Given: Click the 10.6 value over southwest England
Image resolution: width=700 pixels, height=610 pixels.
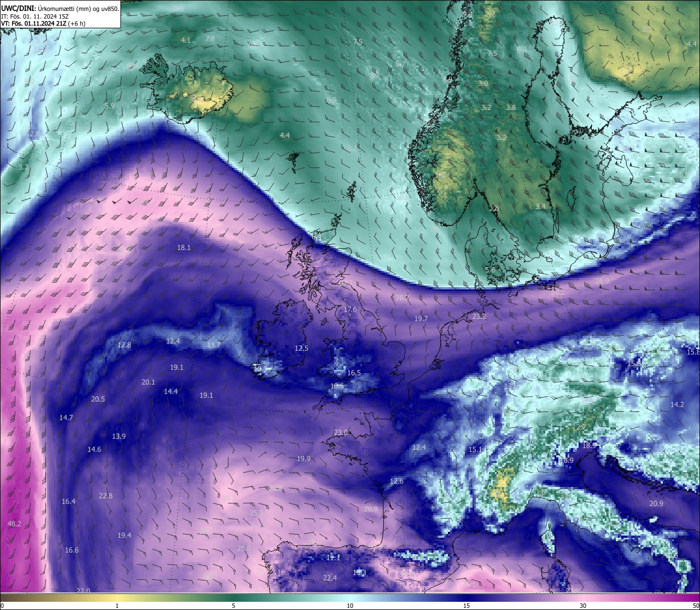Looking at the screenshot, I should click(x=337, y=386).
